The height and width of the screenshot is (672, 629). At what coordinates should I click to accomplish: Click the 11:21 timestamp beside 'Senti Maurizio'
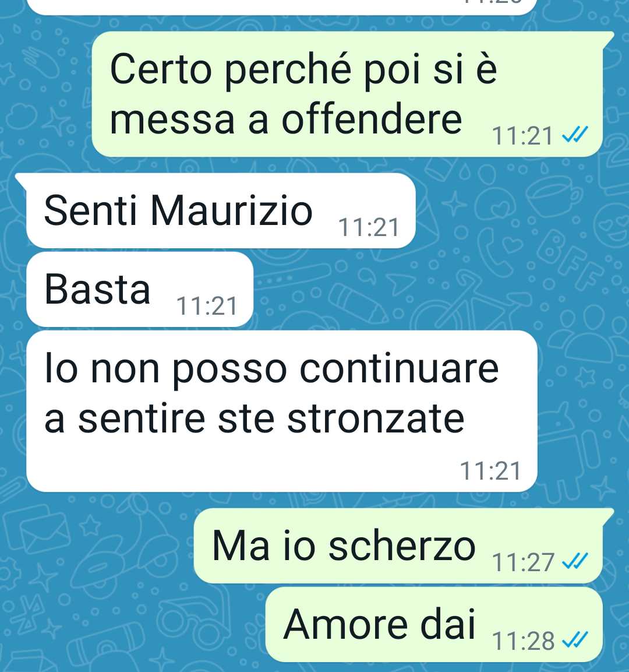click(x=369, y=227)
